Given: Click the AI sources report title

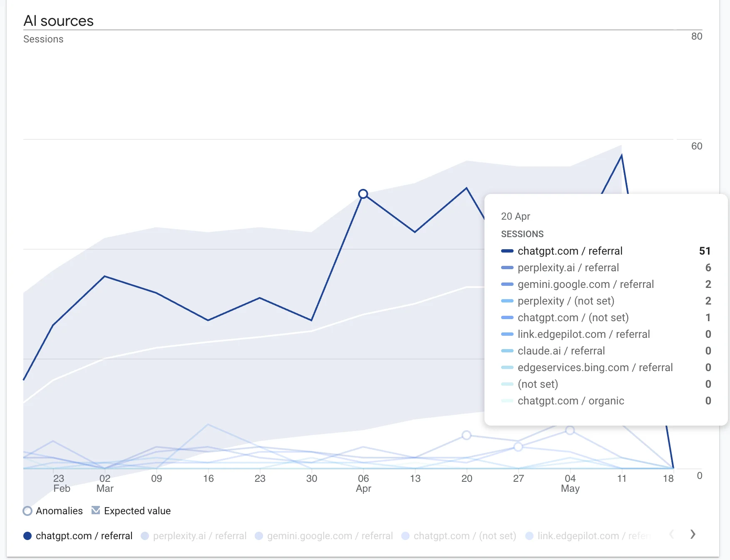Looking at the screenshot, I should pos(58,20).
